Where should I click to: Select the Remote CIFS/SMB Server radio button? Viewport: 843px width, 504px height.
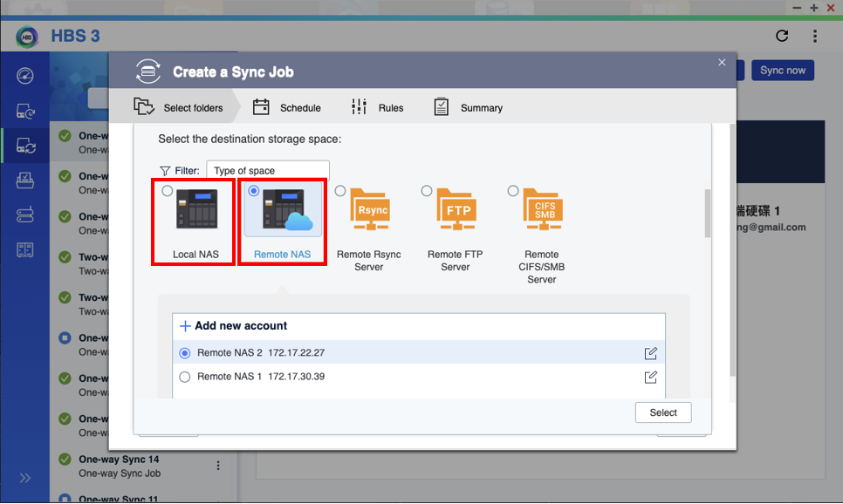[x=513, y=191]
